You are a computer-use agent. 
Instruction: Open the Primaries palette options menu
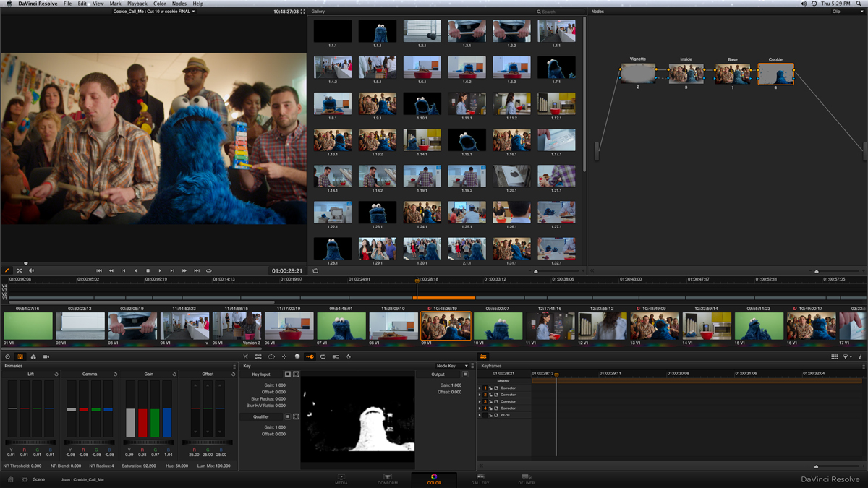click(x=234, y=366)
